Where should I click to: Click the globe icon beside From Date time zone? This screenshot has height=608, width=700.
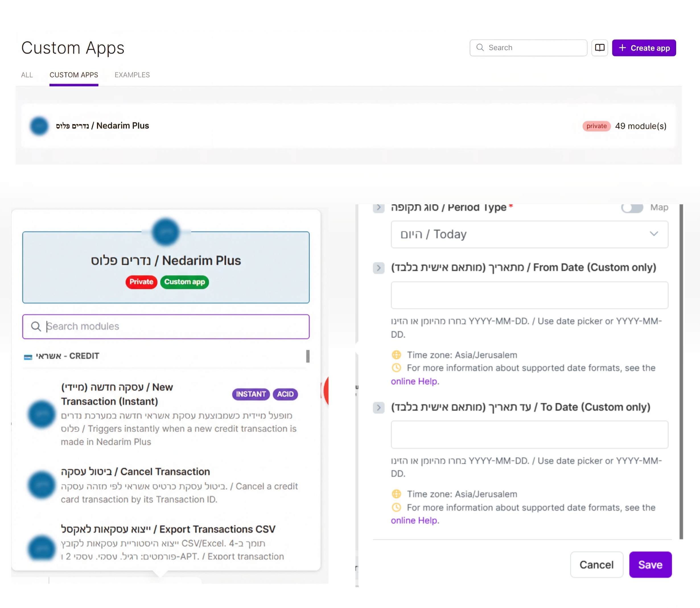(x=396, y=355)
